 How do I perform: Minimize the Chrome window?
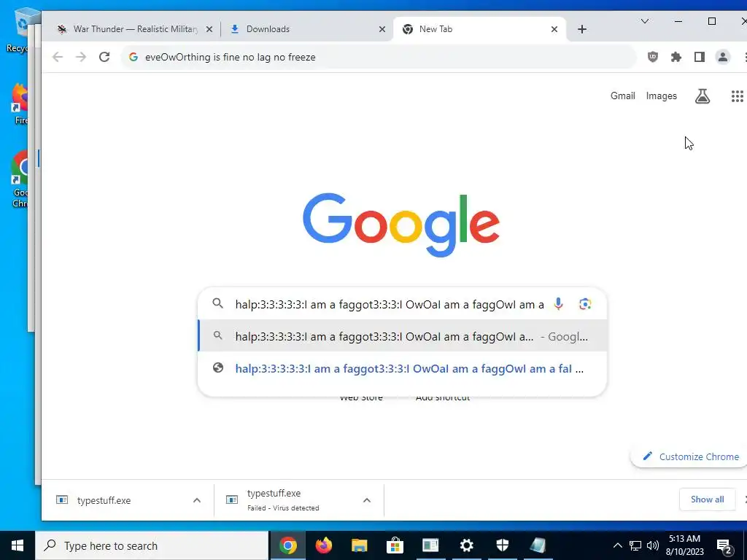678,21
